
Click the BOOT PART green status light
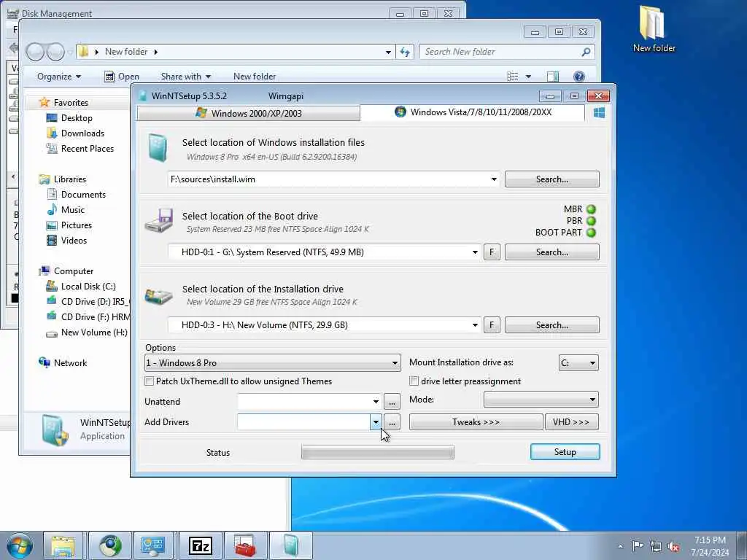pos(591,233)
